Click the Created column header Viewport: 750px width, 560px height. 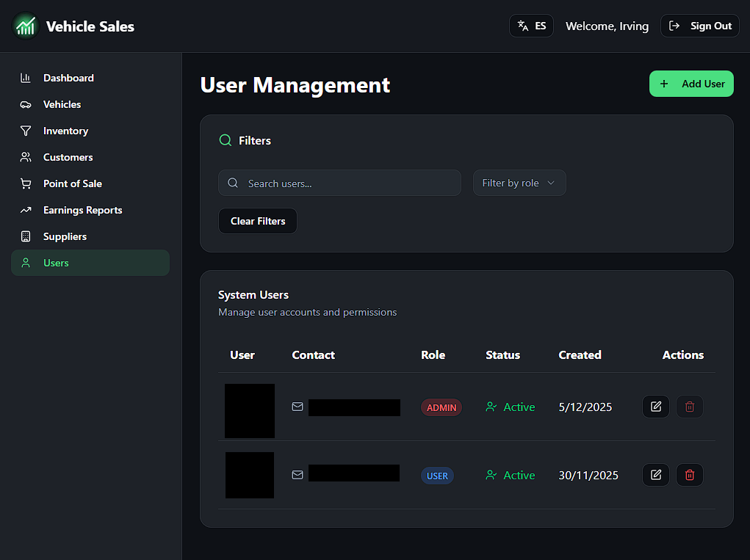pos(580,355)
